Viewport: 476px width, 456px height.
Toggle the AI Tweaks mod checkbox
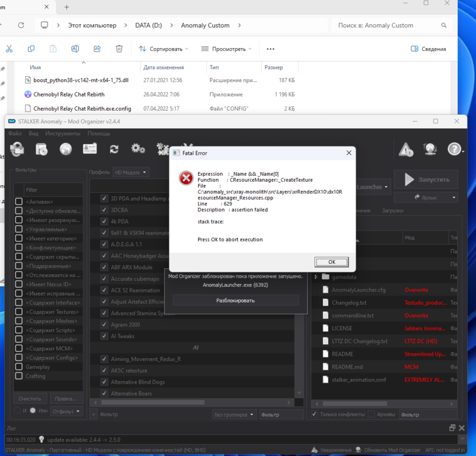(x=104, y=336)
